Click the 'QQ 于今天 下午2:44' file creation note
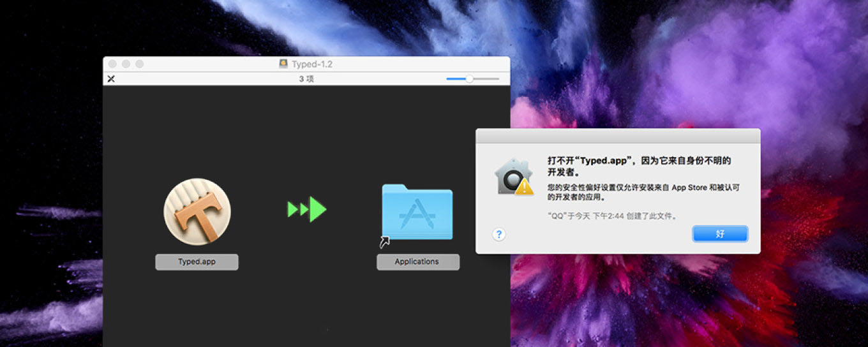 coord(612,216)
